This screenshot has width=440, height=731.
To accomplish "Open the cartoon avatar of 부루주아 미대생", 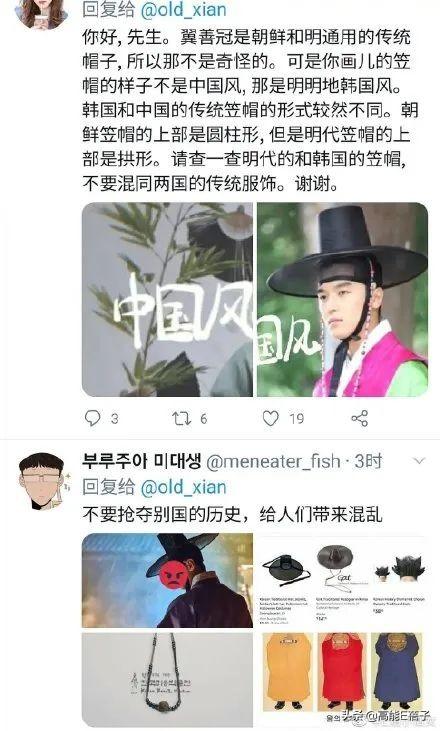I will (x=42, y=480).
